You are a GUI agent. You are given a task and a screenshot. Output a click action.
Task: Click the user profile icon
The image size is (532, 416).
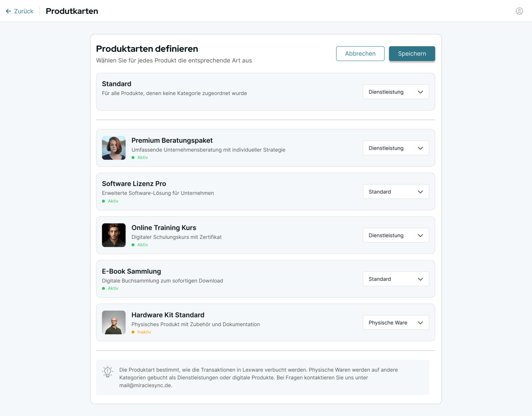pyautogui.click(x=519, y=11)
